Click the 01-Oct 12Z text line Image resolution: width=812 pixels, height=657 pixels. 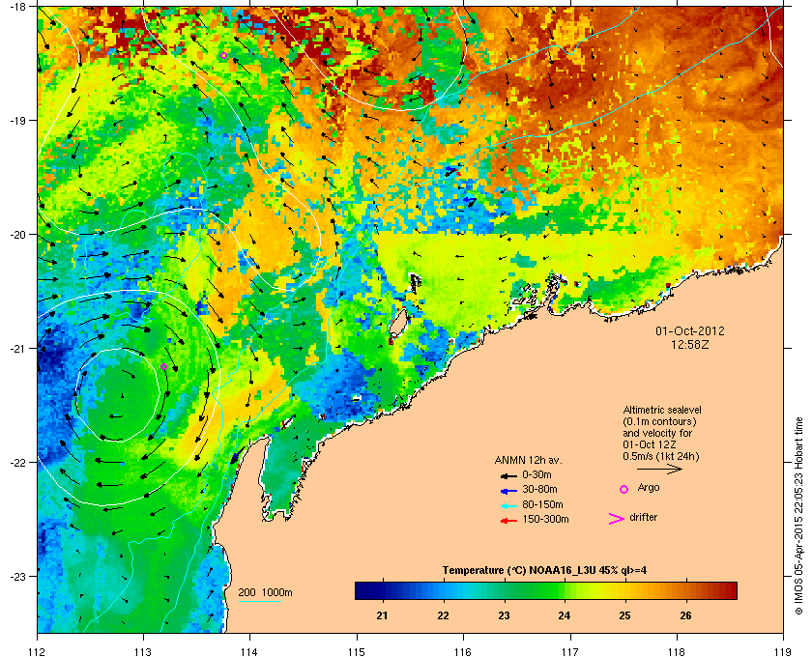click(650, 444)
